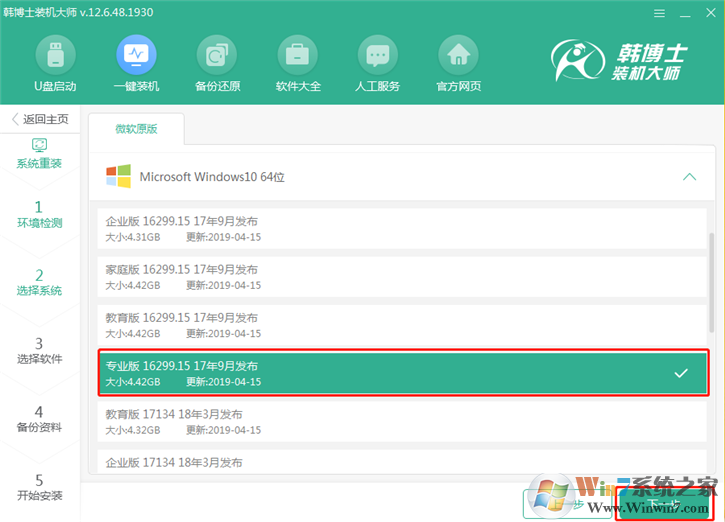The height and width of the screenshot is (522, 725).
Task: Click the Windows logo next to Windows10 64位
Action: 118,176
